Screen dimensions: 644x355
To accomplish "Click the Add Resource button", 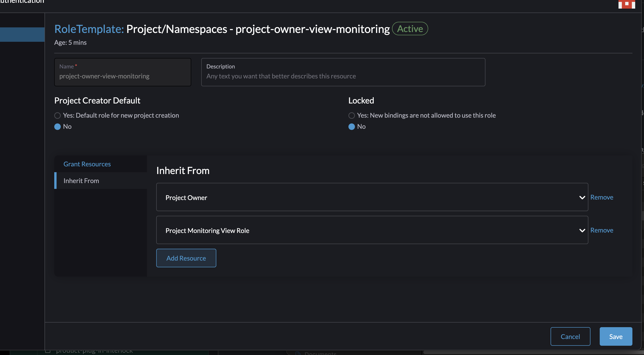I will pos(186,258).
